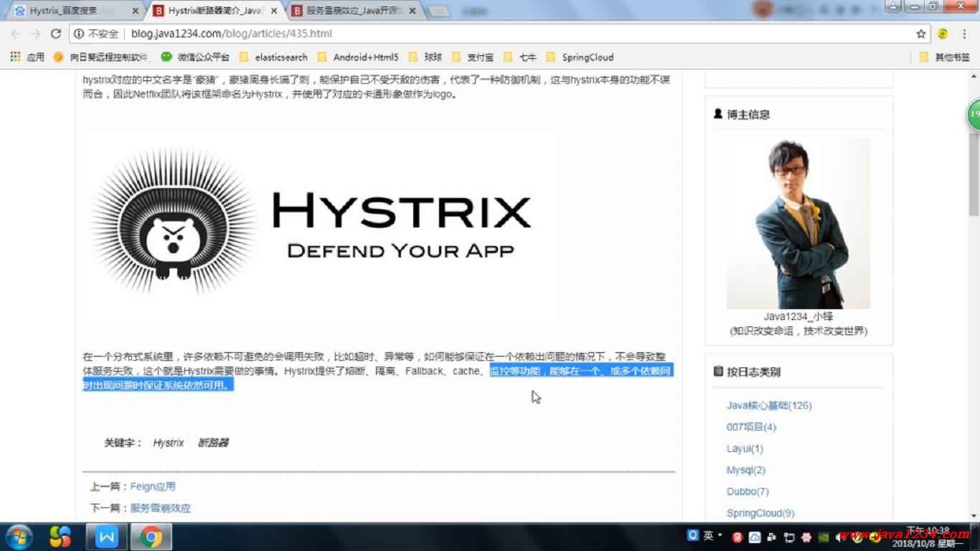Image resolution: width=980 pixels, height=551 pixels.
Task: Toggle the 英 input language indicator
Action: tap(708, 535)
